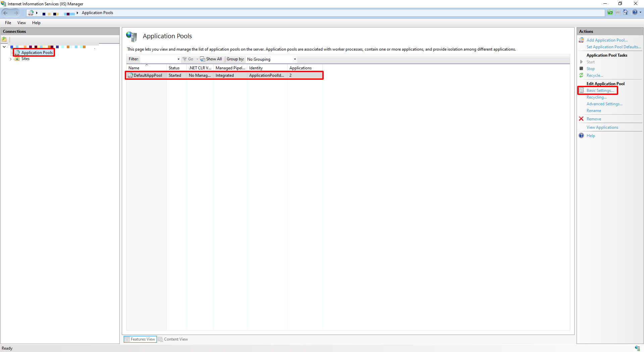Click the green Refresh Page icon

pyautogui.click(x=610, y=12)
